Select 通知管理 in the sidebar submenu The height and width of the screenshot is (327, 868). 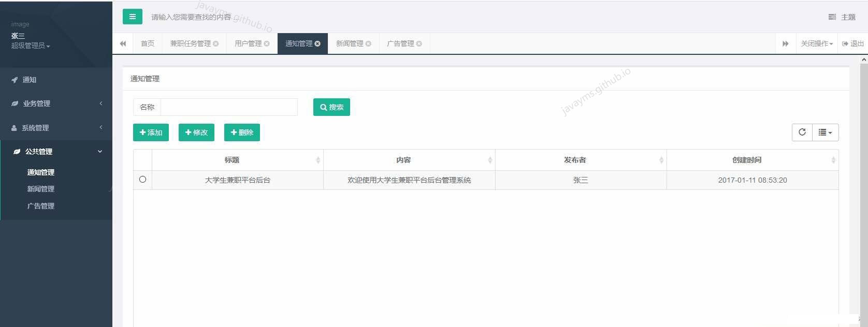41,172
